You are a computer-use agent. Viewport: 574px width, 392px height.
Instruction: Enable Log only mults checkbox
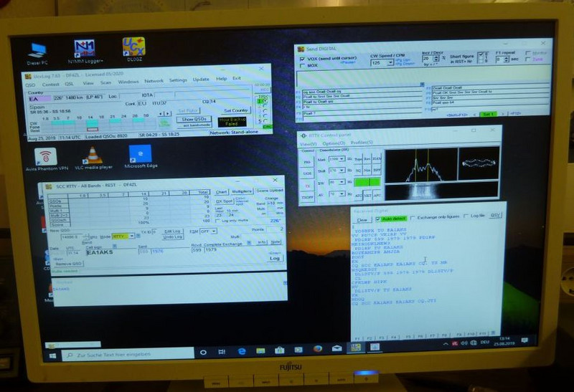coord(217,221)
